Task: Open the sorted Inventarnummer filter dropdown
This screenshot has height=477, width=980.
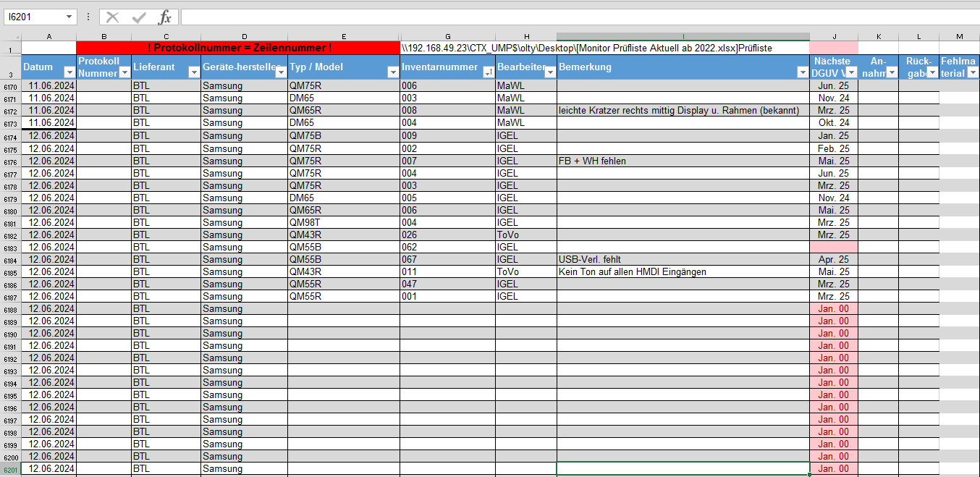Action: pyautogui.click(x=489, y=72)
